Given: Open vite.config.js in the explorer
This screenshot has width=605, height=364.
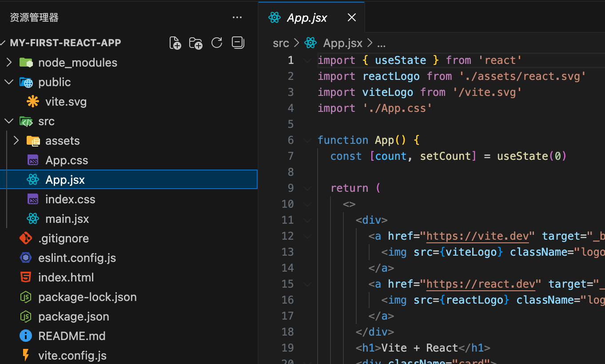Looking at the screenshot, I should click(x=72, y=356).
